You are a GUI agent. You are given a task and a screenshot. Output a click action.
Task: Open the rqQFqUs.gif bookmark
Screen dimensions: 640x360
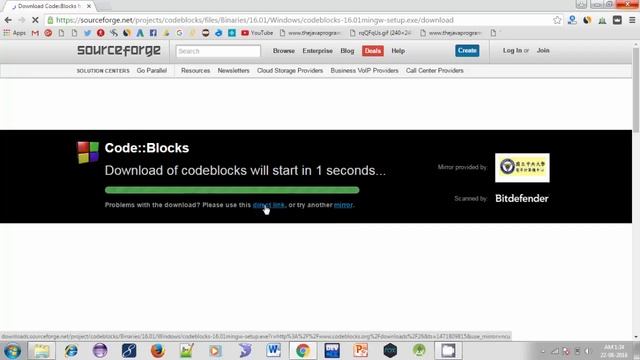click(x=381, y=33)
